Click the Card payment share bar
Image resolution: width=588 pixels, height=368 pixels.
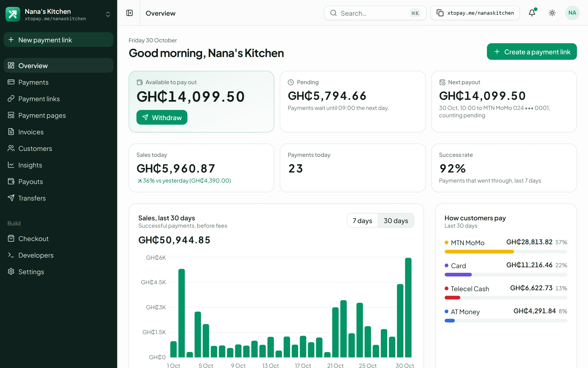click(506, 275)
